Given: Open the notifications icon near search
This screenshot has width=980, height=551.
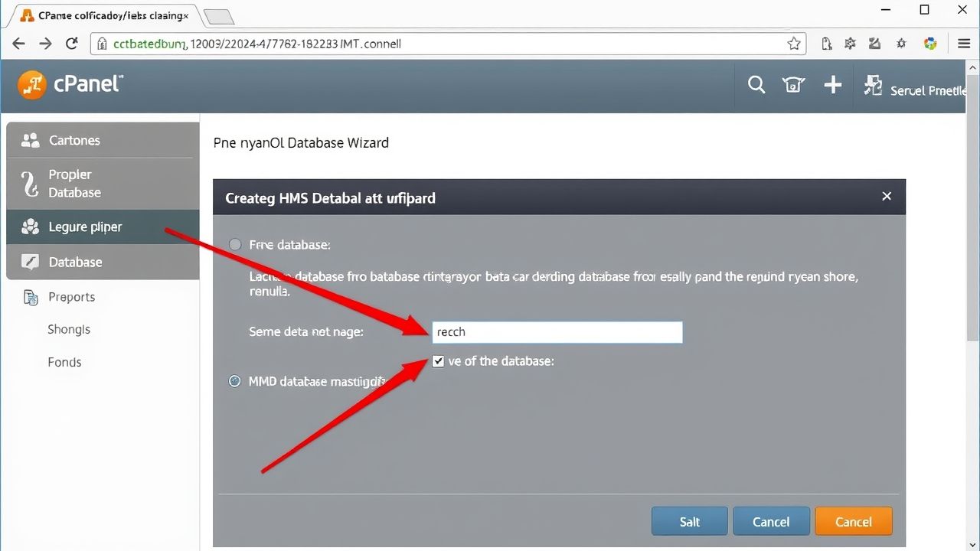Looking at the screenshot, I should point(793,85).
